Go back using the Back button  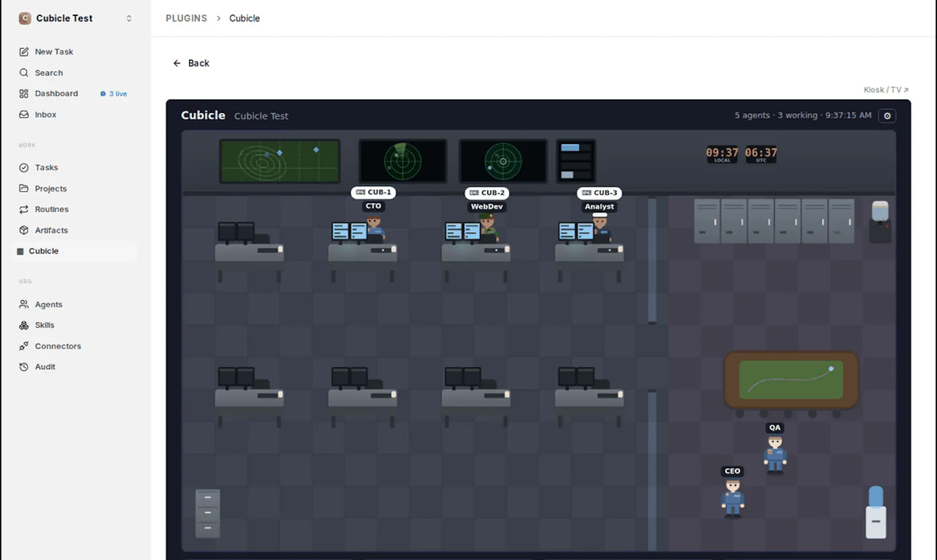191,63
